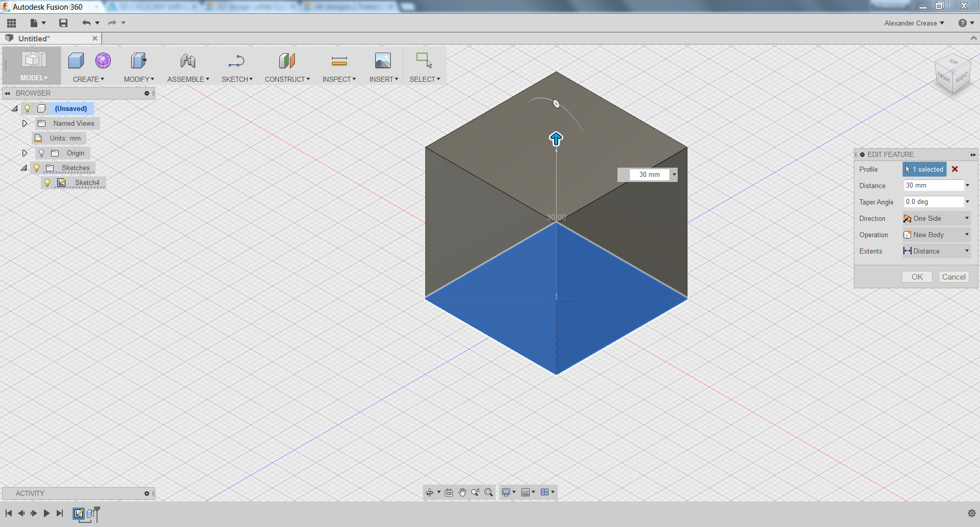Open the MODEL workspace menu

tap(33, 78)
